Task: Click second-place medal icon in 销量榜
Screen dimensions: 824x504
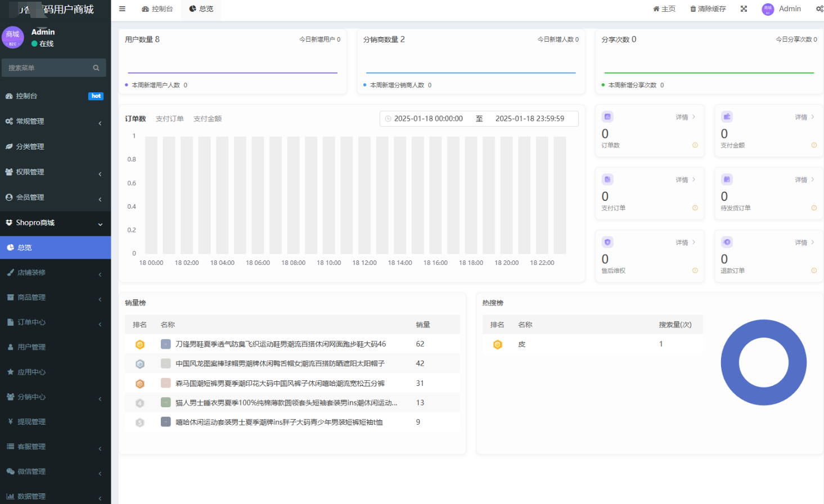Action: pos(140,364)
